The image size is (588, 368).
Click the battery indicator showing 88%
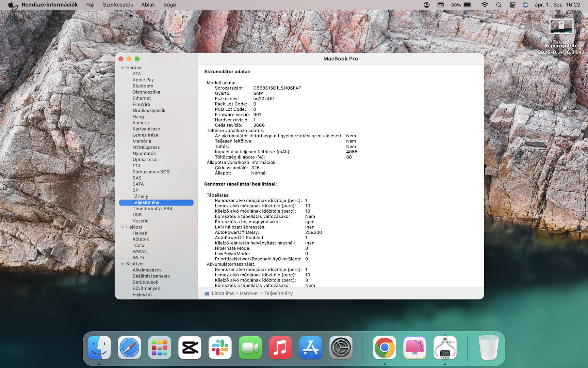(x=463, y=5)
